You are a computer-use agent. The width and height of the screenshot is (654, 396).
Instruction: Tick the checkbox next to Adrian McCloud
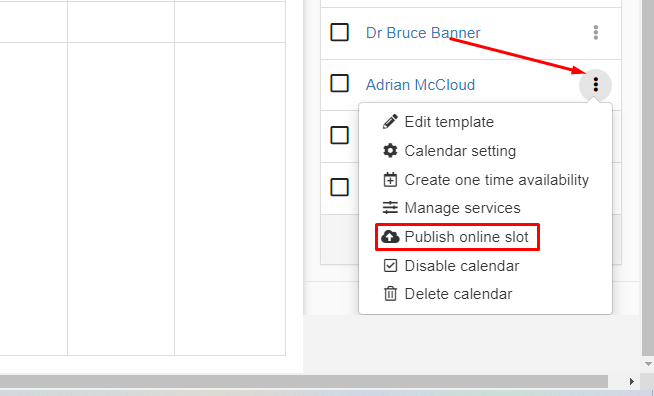340,83
